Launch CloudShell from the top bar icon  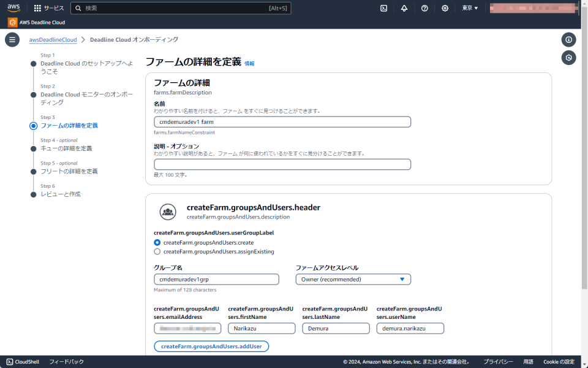pyautogui.click(x=383, y=8)
